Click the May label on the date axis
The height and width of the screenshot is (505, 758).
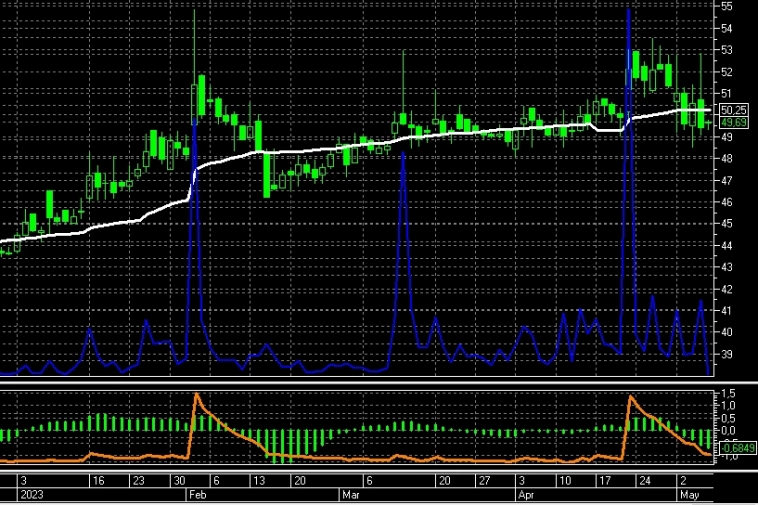click(689, 494)
